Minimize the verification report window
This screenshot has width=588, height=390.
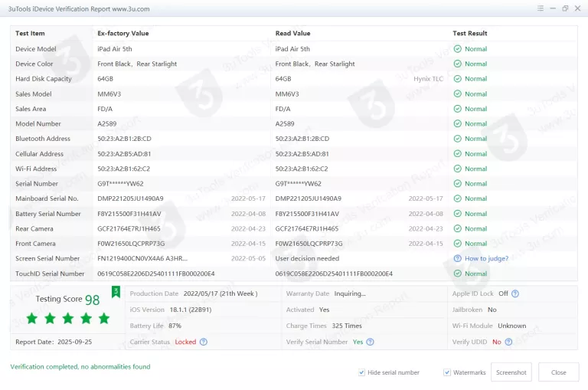(553, 8)
